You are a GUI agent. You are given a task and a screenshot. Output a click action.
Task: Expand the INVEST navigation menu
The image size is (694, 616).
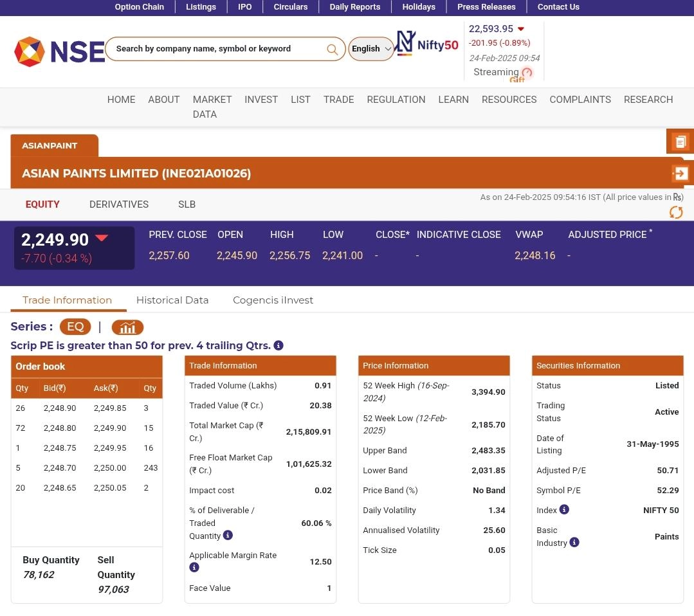click(x=261, y=100)
